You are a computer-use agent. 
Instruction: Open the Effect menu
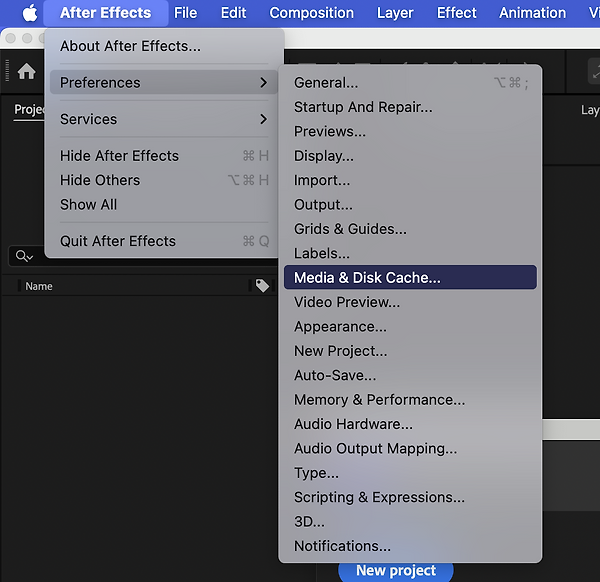point(457,13)
